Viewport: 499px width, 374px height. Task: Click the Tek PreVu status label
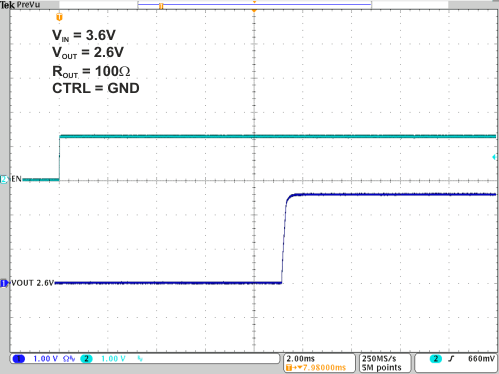click(x=20, y=5)
